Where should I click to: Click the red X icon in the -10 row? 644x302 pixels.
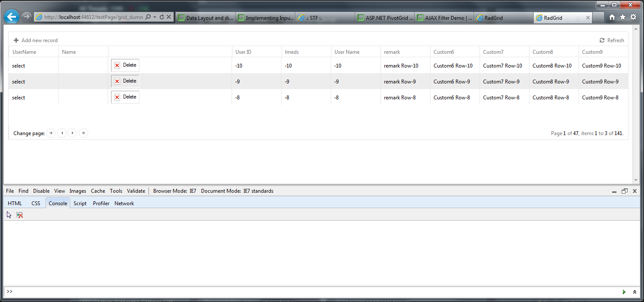[x=117, y=65]
